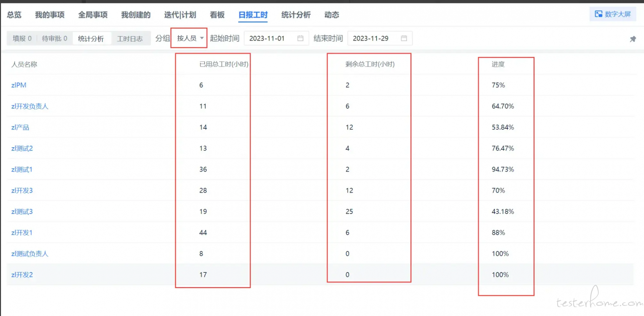The height and width of the screenshot is (316, 644).
Task: Click used hours 44 for zl开发1
Action: [x=203, y=233]
